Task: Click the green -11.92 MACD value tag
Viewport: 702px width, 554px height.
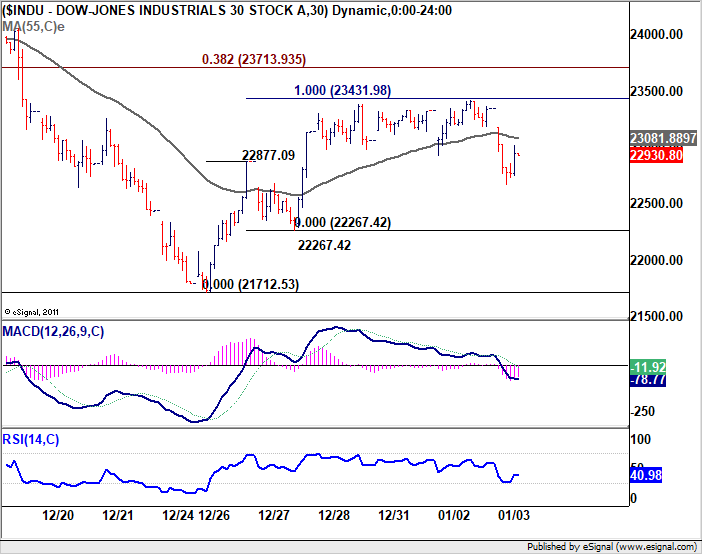Action: [x=648, y=367]
